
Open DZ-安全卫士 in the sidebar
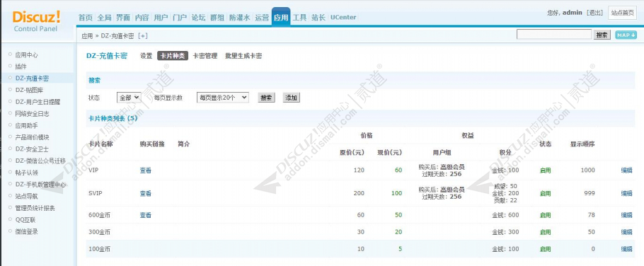coord(32,149)
